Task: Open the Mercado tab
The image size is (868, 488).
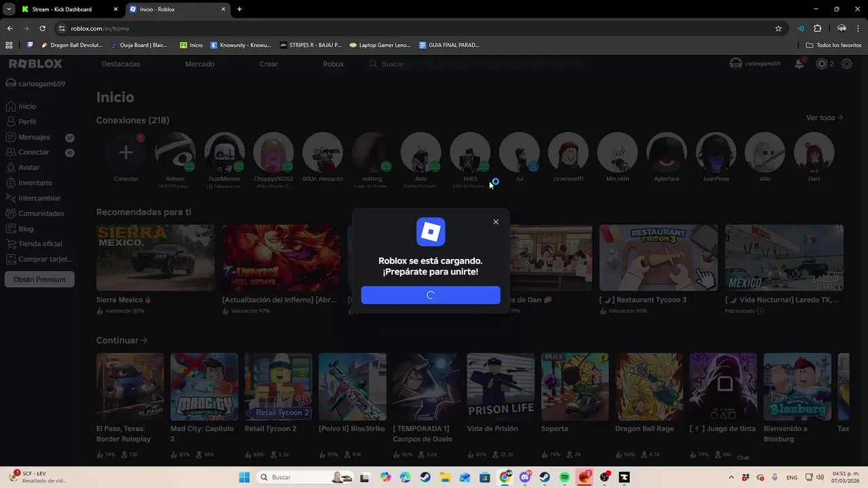Action: tap(199, 64)
